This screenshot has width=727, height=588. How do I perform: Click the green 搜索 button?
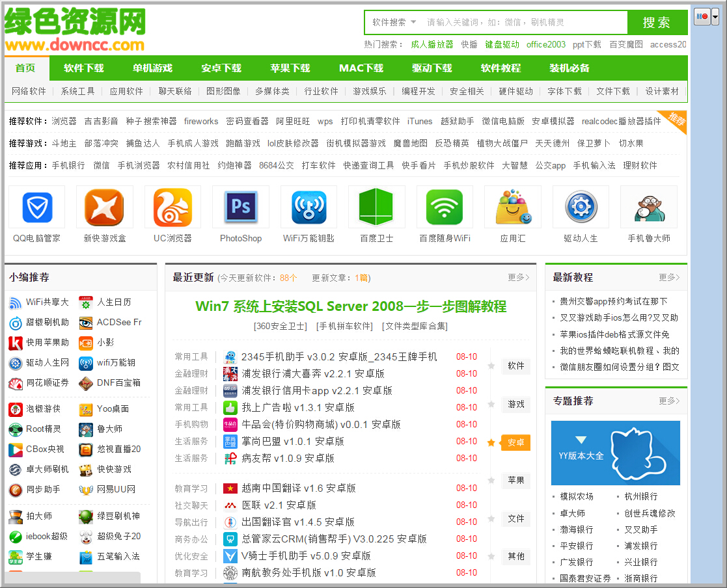pyautogui.click(x=657, y=22)
